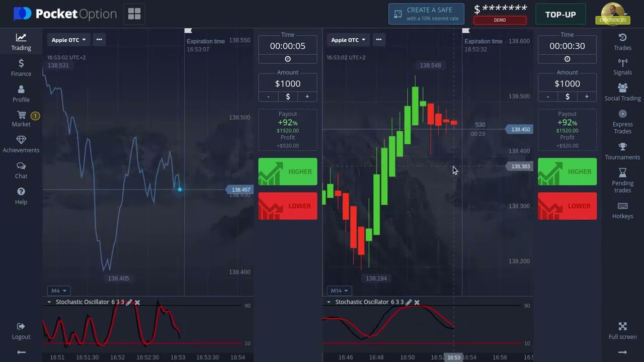Click right chart 138.194 low label
The height and width of the screenshot is (362, 644).
coord(376,278)
